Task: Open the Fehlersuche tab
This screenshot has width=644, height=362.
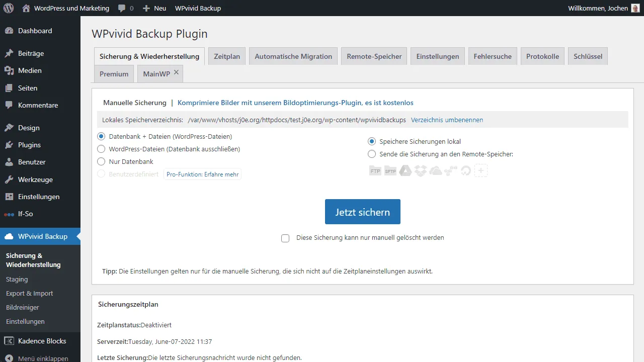Action: [493, 56]
